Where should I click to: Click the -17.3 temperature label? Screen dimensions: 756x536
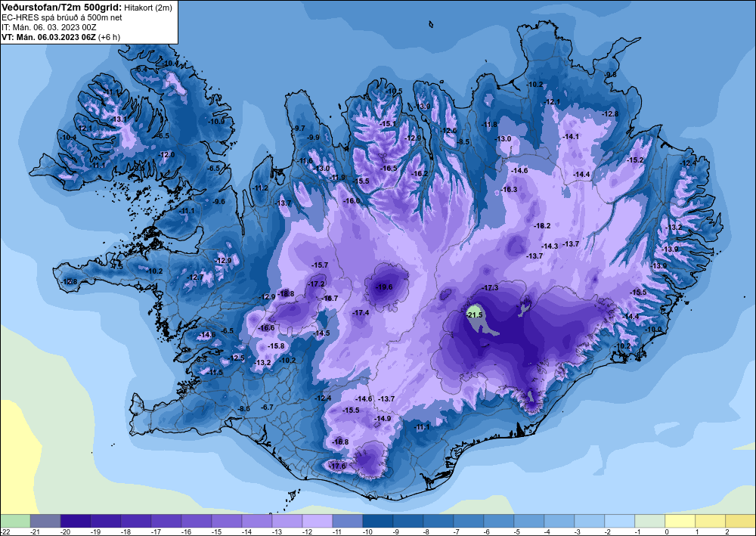point(491,288)
